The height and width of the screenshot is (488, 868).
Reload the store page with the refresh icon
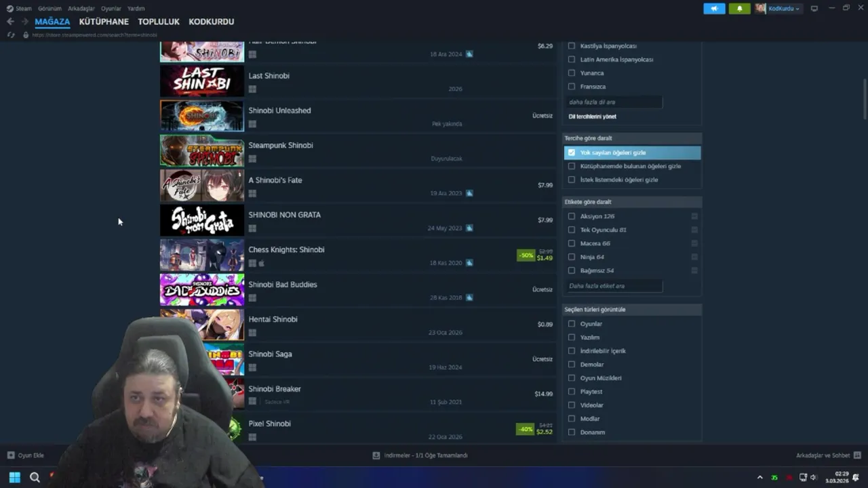tap(10, 35)
